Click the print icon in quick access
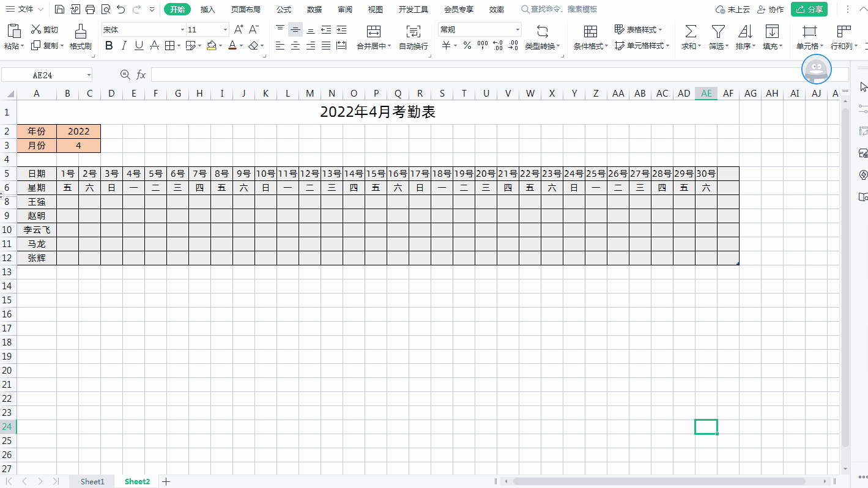The height and width of the screenshot is (488, 868). 90,9
